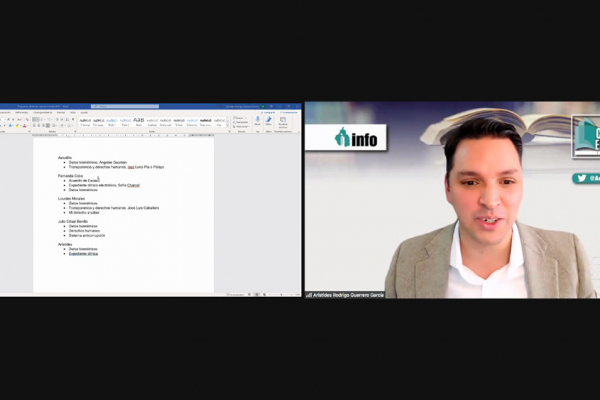Open the change case Aa dropdown
The height and width of the screenshot is (400, 600).
point(20,119)
